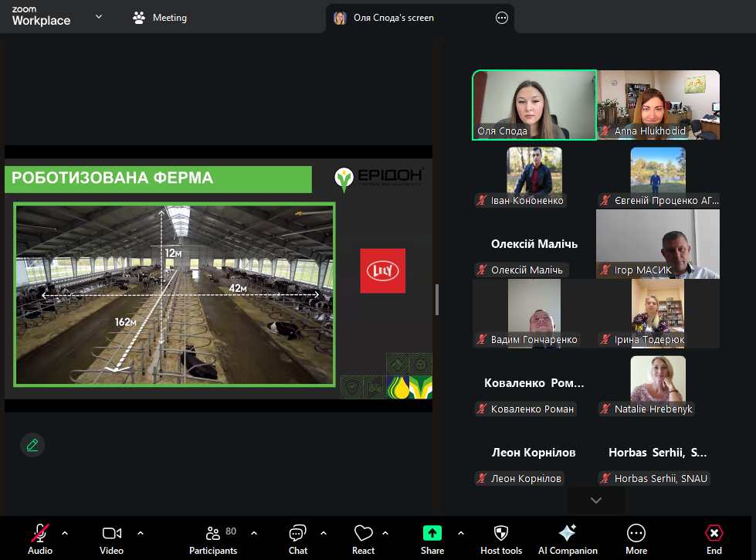The height and width of the screenshot is (560, 756).
Task: Expand share options arrow next to Share
Action: pos(461,533)
